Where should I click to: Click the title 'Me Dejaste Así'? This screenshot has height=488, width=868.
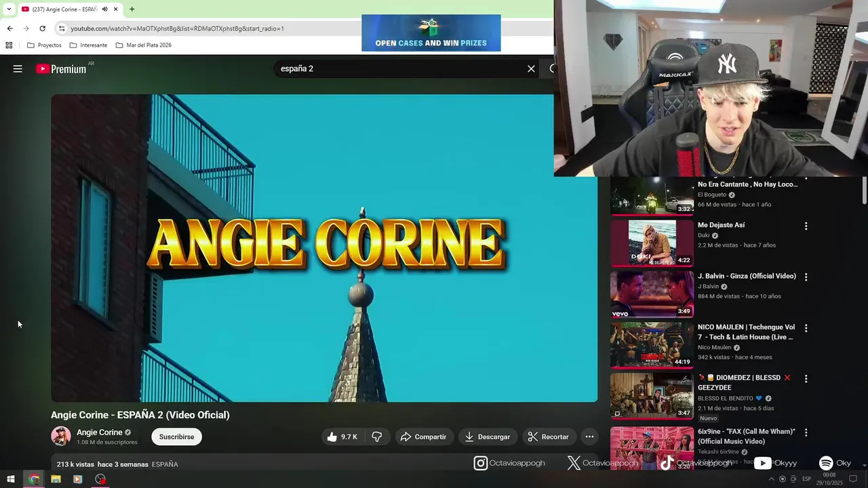722,225
